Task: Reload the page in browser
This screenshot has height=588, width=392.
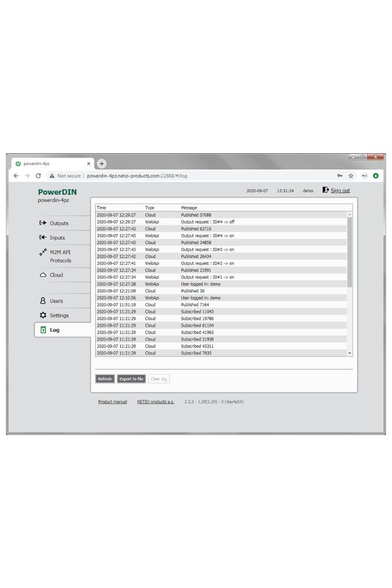Action: click(38, 176)
